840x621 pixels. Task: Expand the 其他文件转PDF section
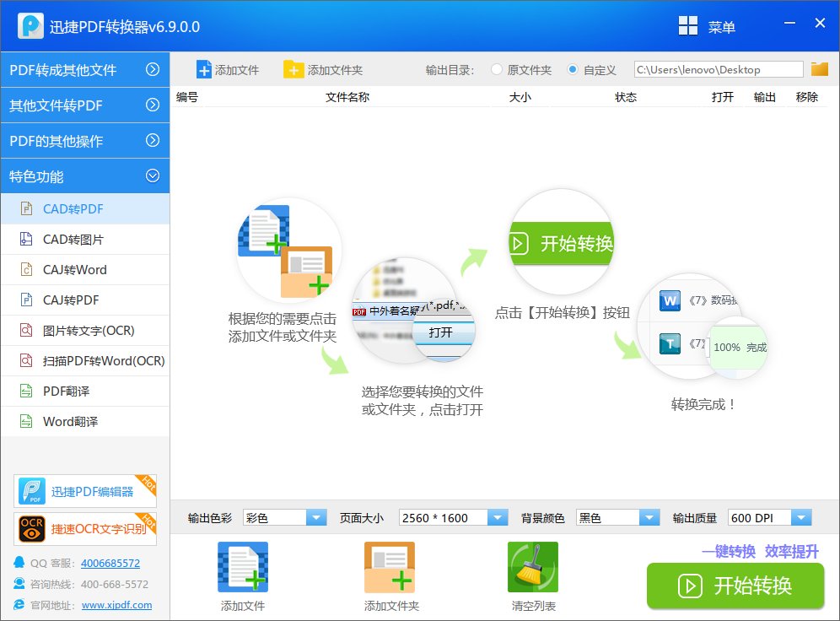pyautogui.click(x=85, y=105)
